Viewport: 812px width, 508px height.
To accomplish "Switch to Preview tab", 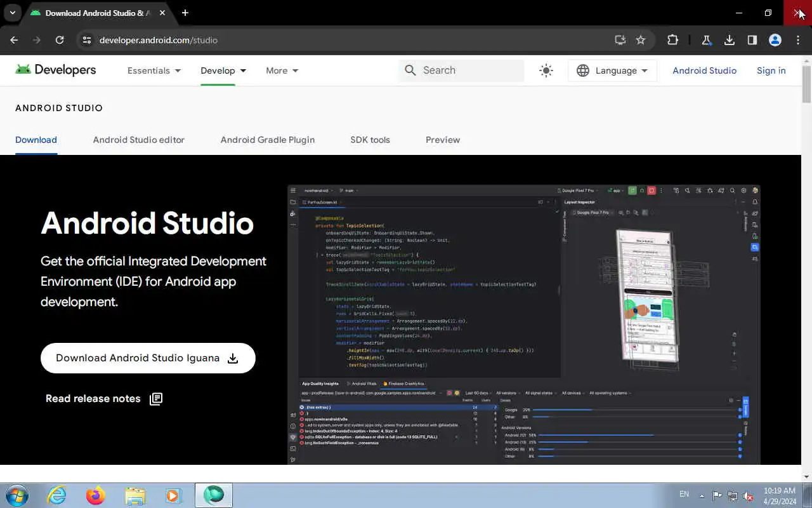I will pos(443,140).
